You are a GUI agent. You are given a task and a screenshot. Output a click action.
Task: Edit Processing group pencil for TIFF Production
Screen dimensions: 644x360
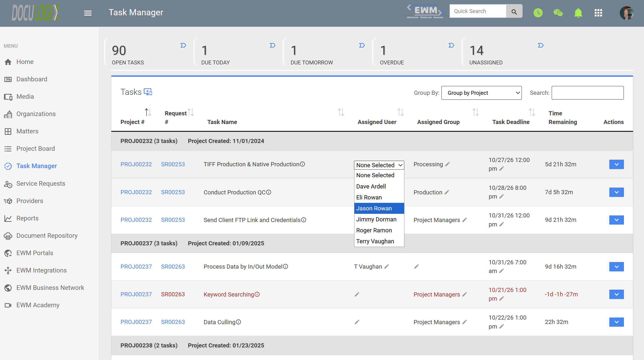[x=448, y=164]
